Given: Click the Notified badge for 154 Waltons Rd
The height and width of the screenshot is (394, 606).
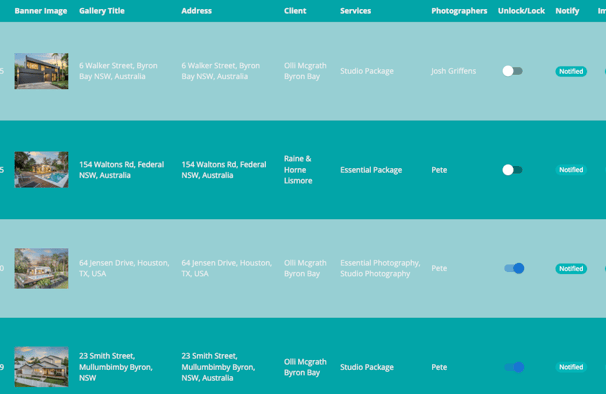Looking at the screenshot, I should pyautogui.click(x=571, y=170).
